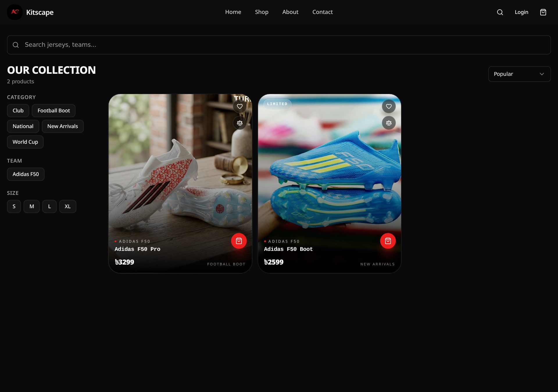Toggle the Adidas F50 team filter
This screenshot has height=392, width=558.
click(x=26, y=174)
